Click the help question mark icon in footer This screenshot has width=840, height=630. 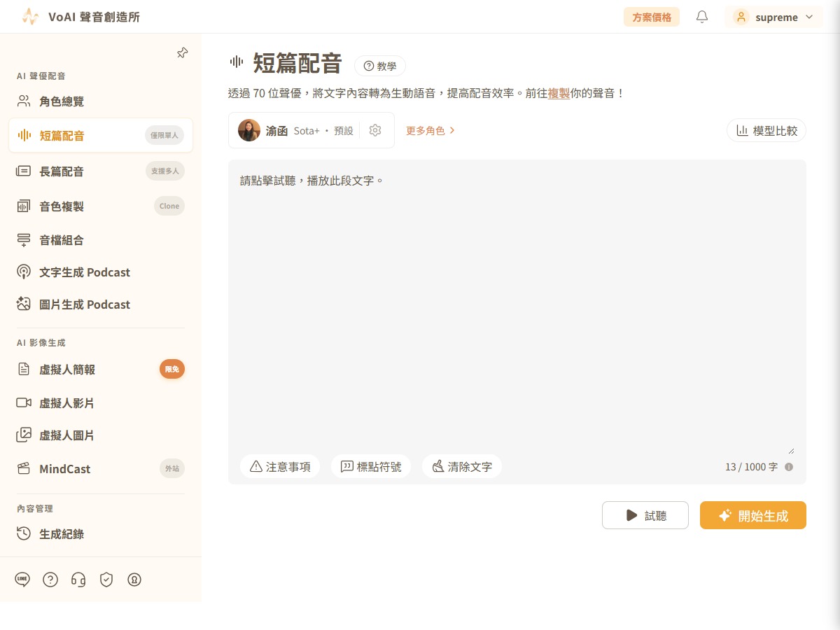coord(50,580)
